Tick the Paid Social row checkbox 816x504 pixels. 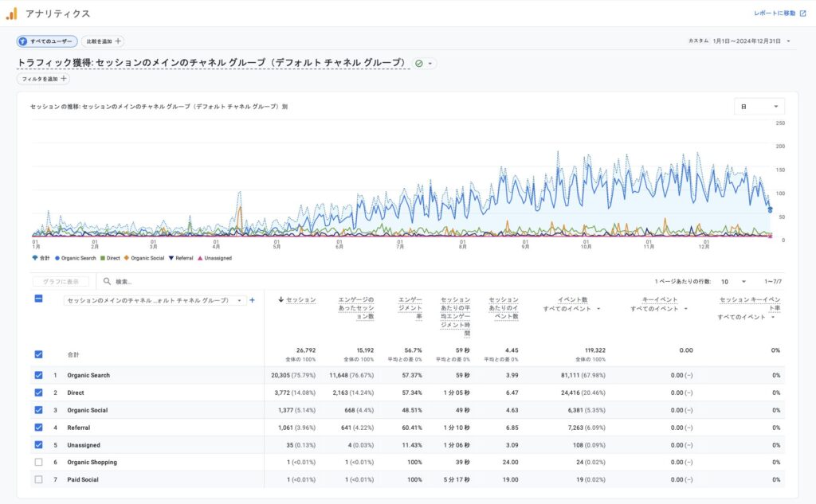point(39,480)
